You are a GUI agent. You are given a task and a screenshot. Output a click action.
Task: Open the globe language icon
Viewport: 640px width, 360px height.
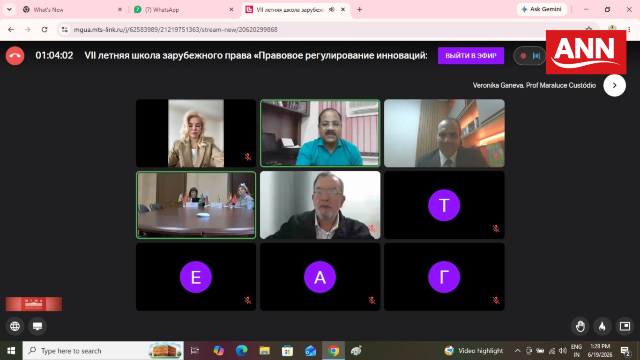[15, 326]
